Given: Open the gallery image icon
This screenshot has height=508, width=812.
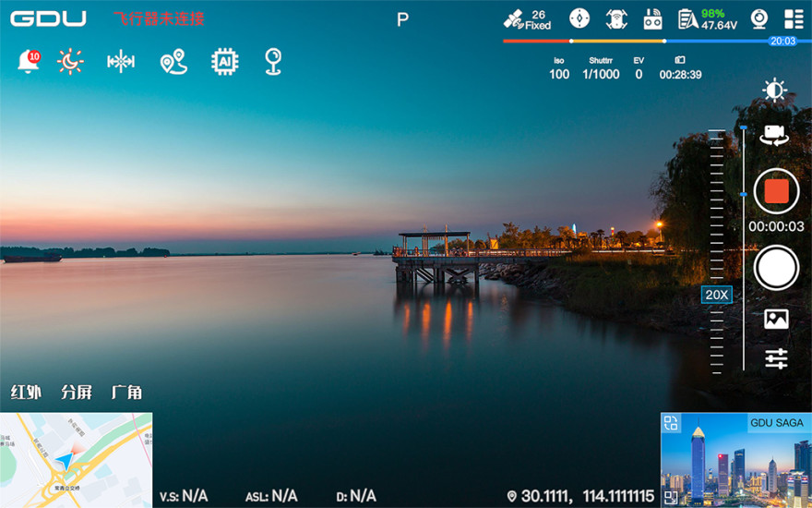Looking at the screenshot, I should [x=776, y=319].
